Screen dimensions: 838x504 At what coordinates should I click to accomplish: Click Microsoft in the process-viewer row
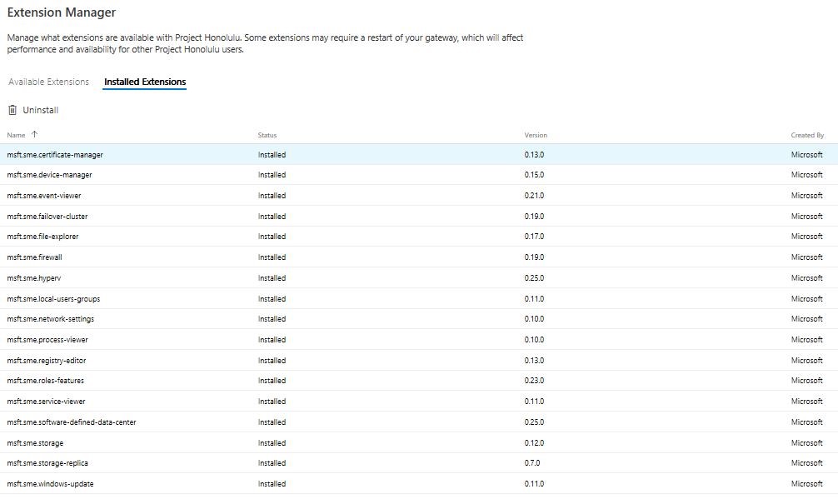click(x=807, y=339)
